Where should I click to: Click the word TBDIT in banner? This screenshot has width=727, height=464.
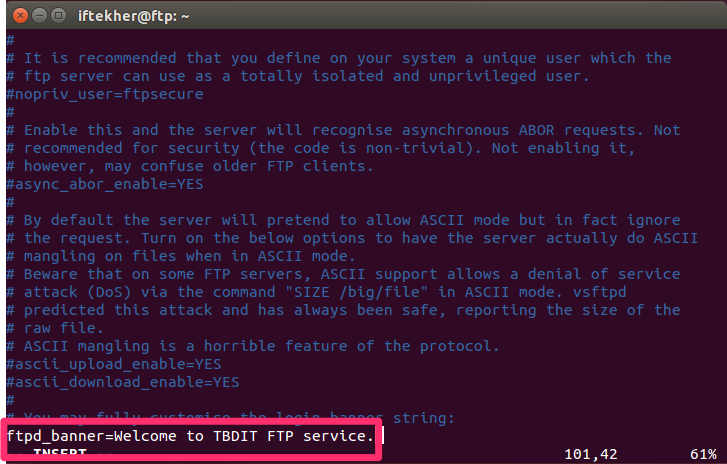235,436
